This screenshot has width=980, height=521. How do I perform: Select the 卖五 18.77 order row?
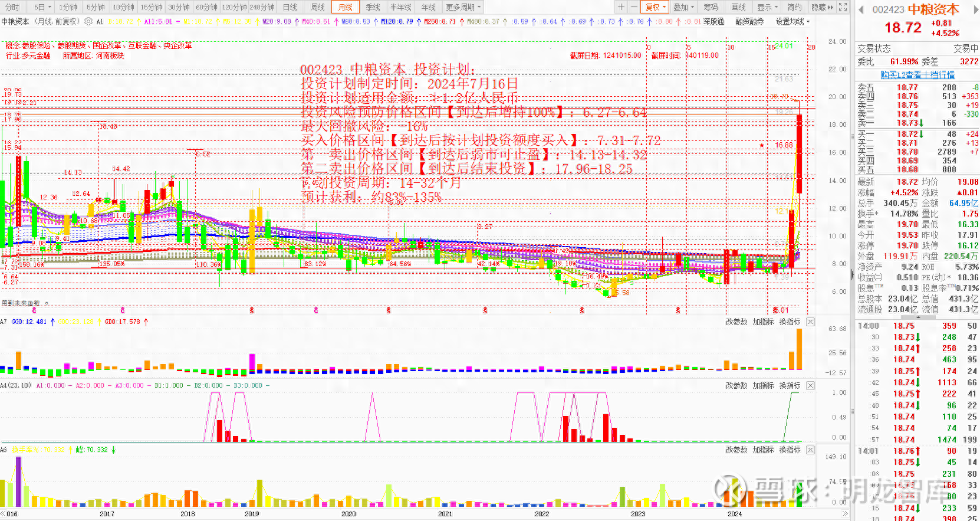917,87
